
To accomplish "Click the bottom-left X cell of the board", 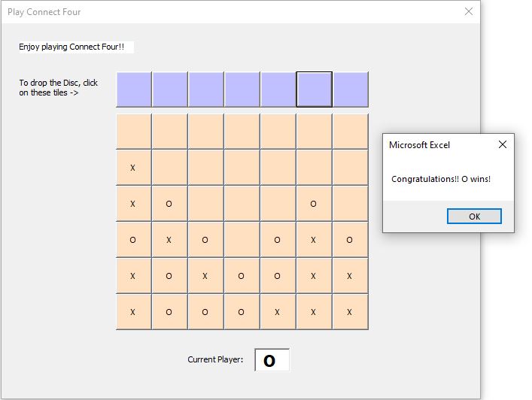I will 134,312.
